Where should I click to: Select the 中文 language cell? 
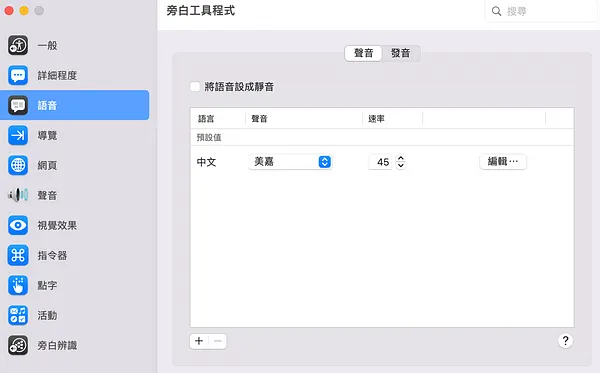click(x=207, y=162)
